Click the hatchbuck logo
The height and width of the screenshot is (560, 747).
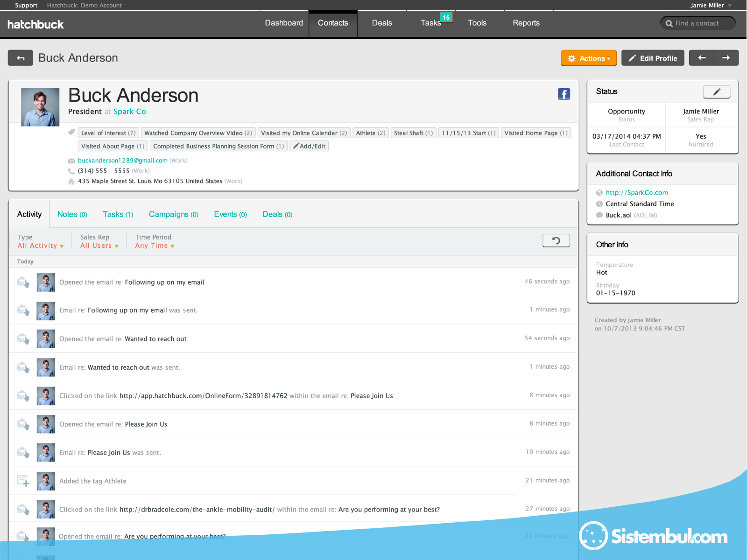(35, 24)
